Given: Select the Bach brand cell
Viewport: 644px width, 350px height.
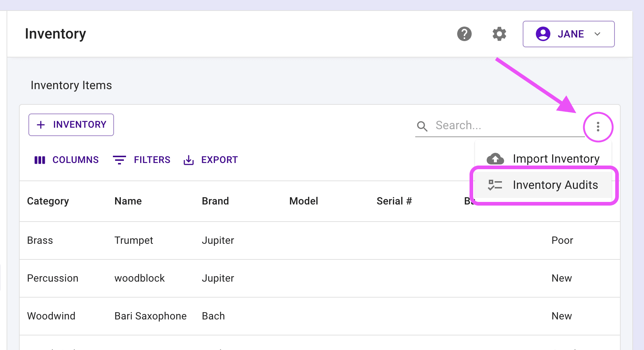Looking at the screenshot, I should point(213,316).
